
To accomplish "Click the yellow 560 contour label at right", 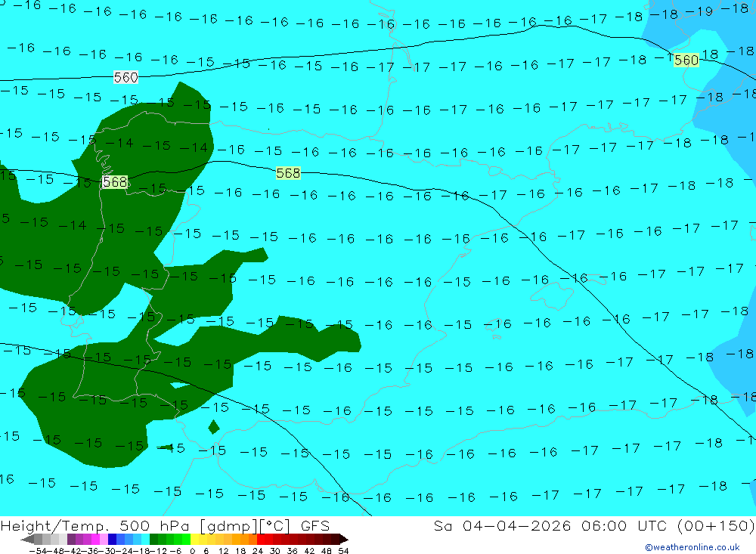I will 686,60.
